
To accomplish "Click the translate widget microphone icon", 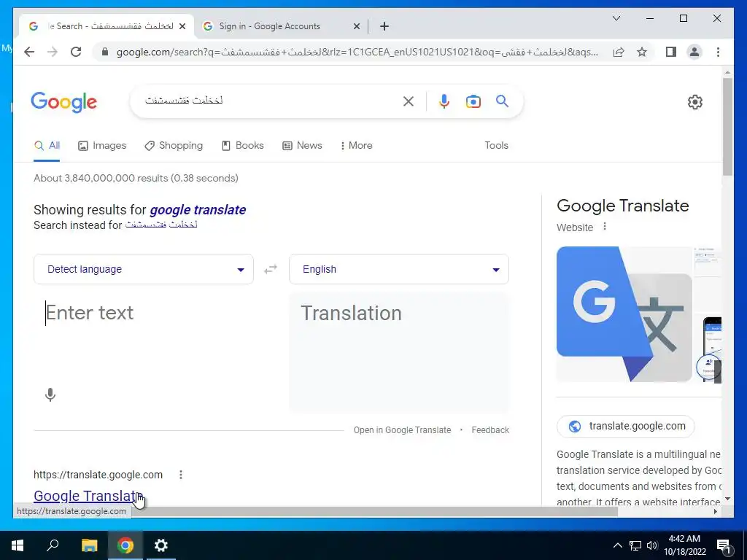I will [x=50, y=394].
